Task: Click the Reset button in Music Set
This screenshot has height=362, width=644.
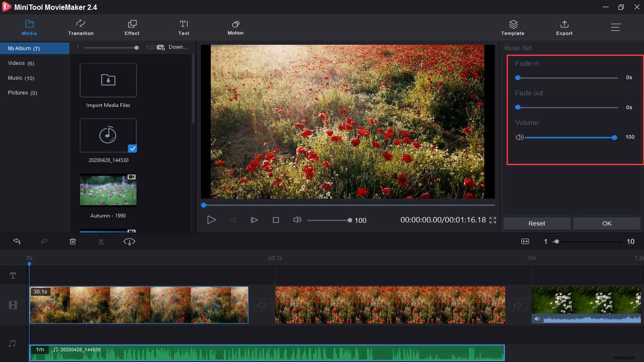Action: click(536, 223)
